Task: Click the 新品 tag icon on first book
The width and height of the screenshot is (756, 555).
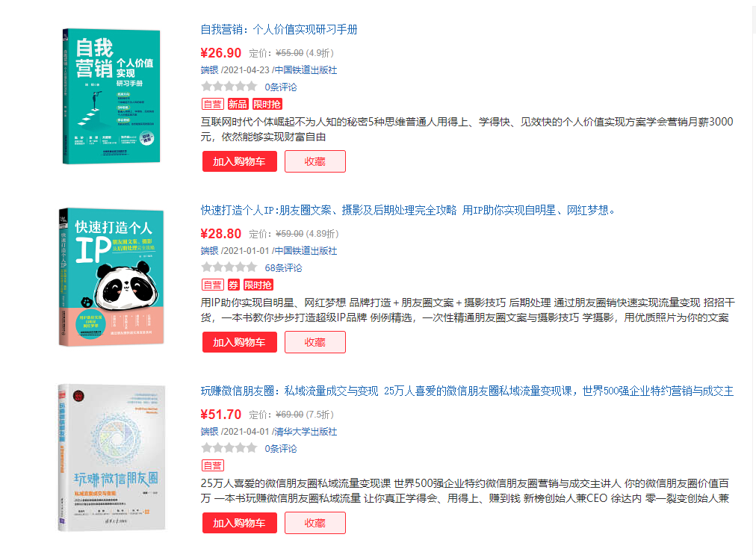Action: click(238, 104)
